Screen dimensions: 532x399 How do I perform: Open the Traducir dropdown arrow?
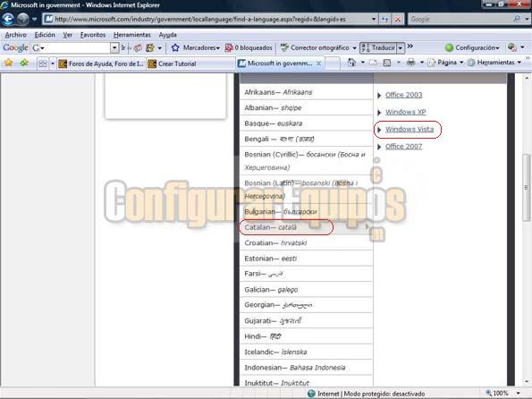(x=401, y=48)
